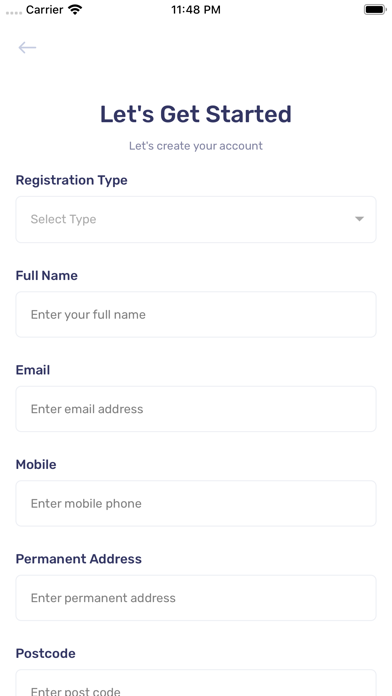The image size is (392, 696).
Task: Click the Full Name input field
Action: (196, 314)
